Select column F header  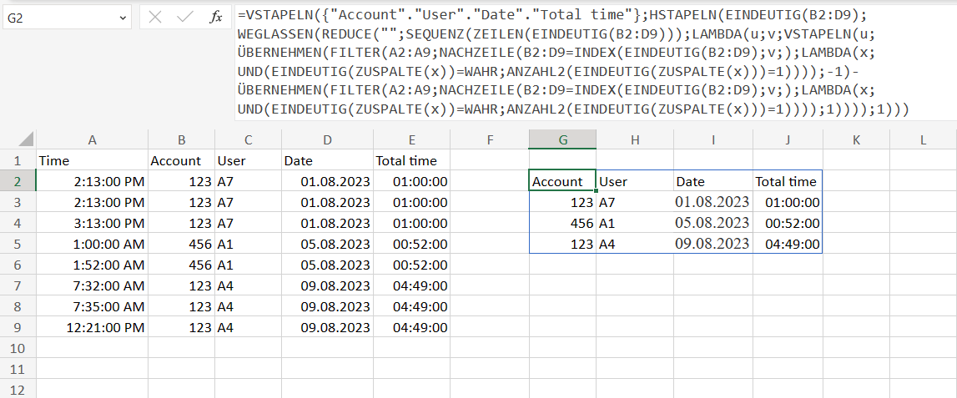(x=490, y=140)
